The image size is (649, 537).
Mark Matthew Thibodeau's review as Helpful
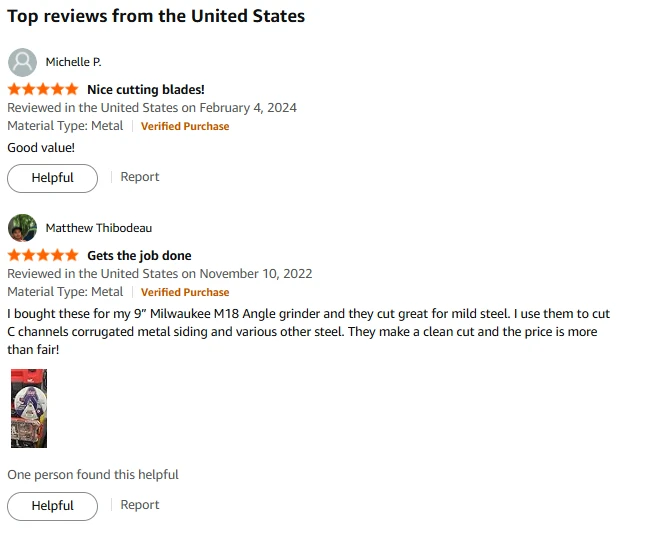coord(53,506)
